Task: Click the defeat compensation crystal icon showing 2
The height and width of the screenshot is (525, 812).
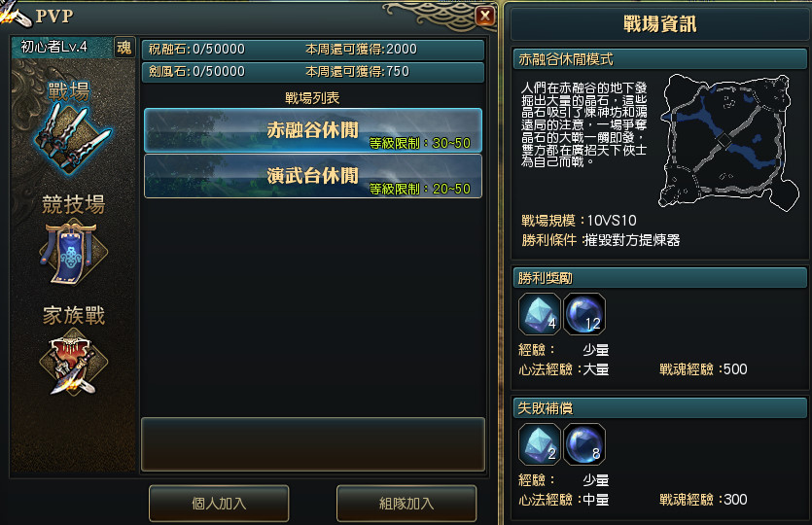Action: [539, 444]
